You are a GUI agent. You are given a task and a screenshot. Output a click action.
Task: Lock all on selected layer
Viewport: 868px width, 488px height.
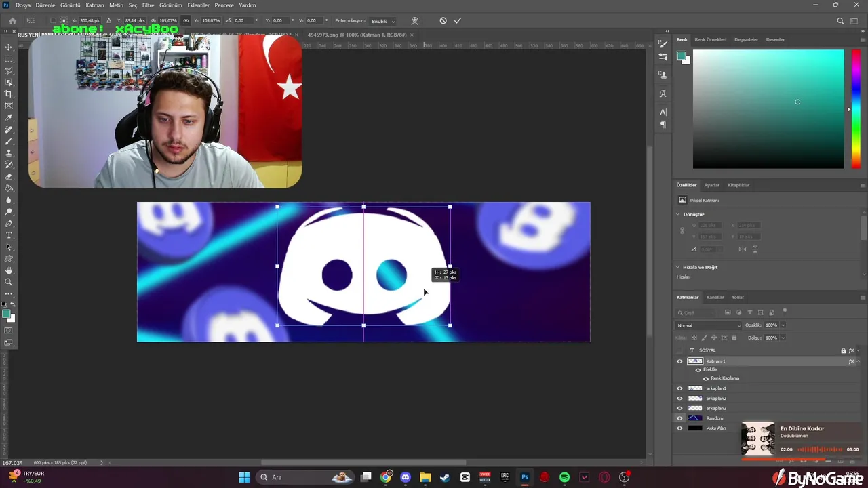coord(734,338)
